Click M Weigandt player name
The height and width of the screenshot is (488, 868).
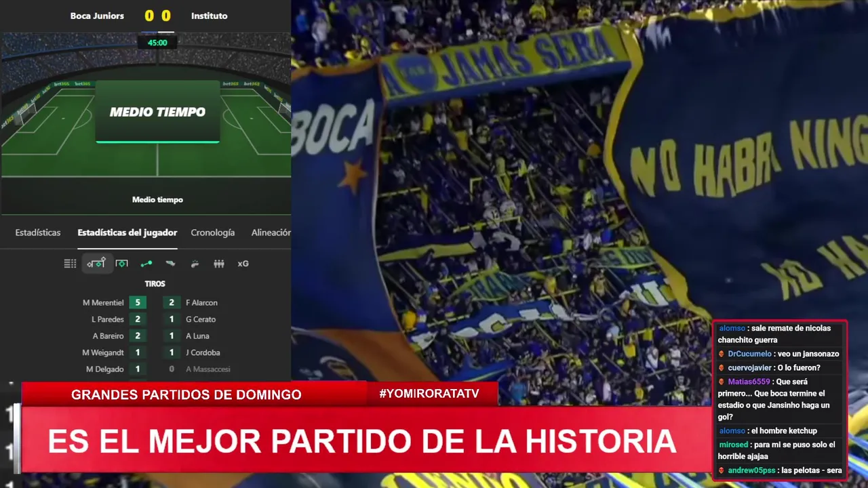pos(103,352)
